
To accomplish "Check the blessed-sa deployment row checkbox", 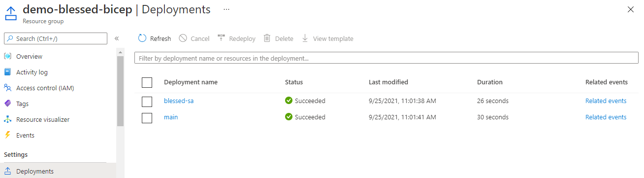I will tap(147, 102).
